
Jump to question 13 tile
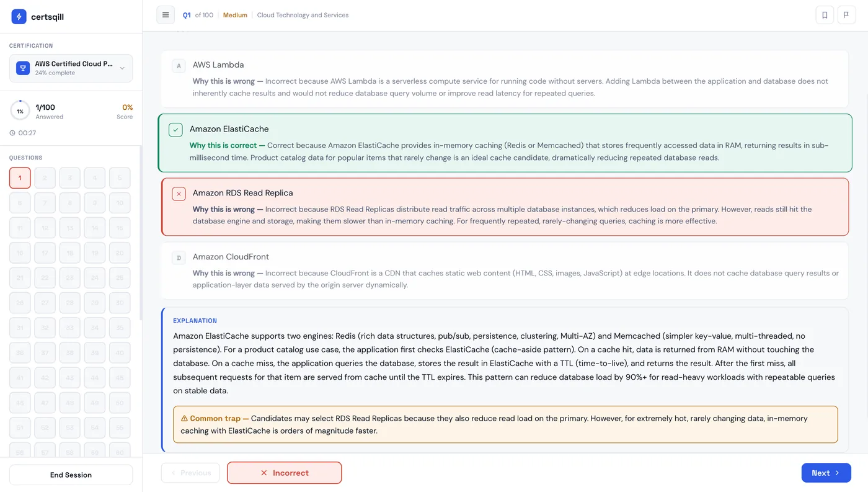click(69, 228)
